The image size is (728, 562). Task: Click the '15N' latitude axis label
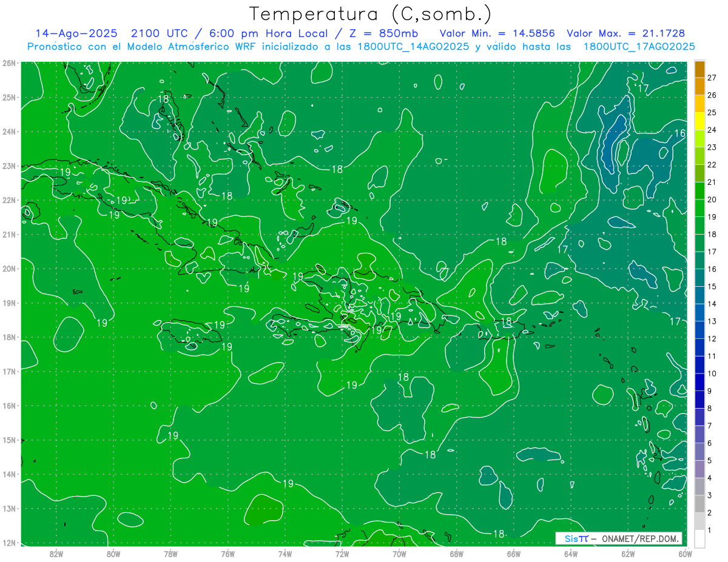pyautogui.click(x=9, y=440)
